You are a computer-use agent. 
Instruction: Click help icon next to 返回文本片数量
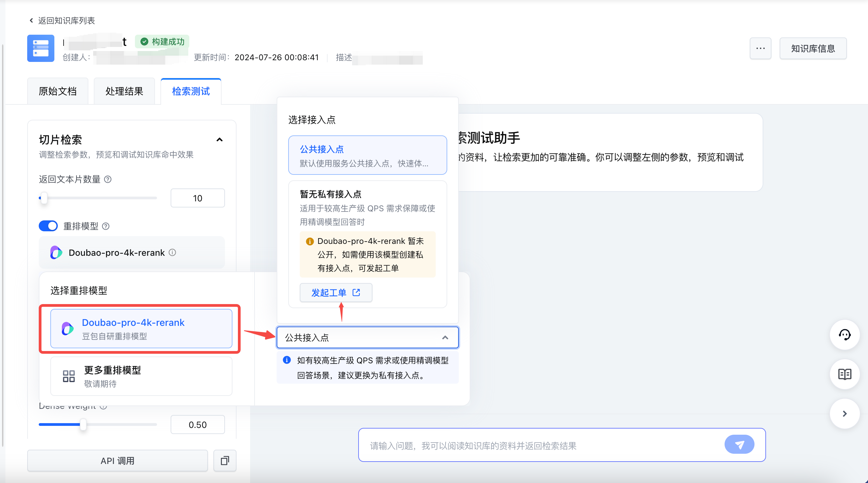click(x=108, y=179)
